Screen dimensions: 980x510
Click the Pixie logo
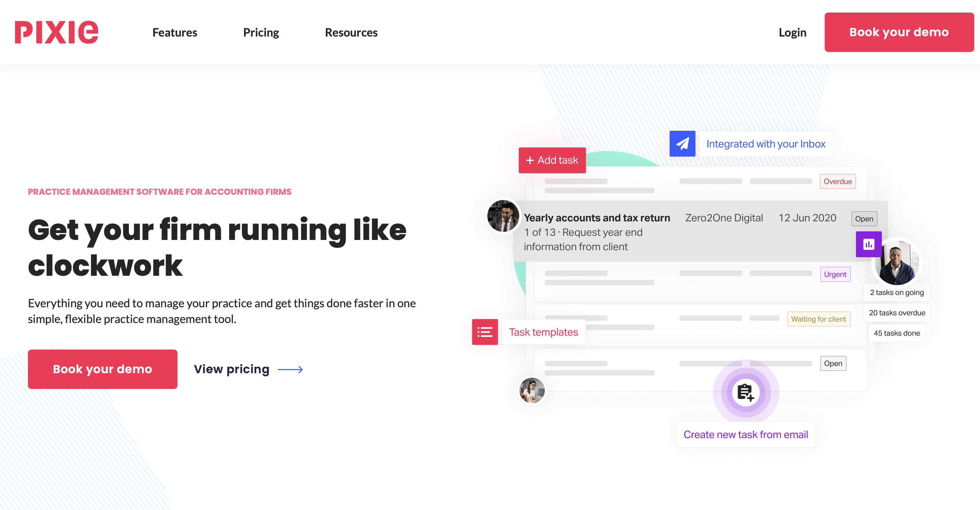coord(56,32)
